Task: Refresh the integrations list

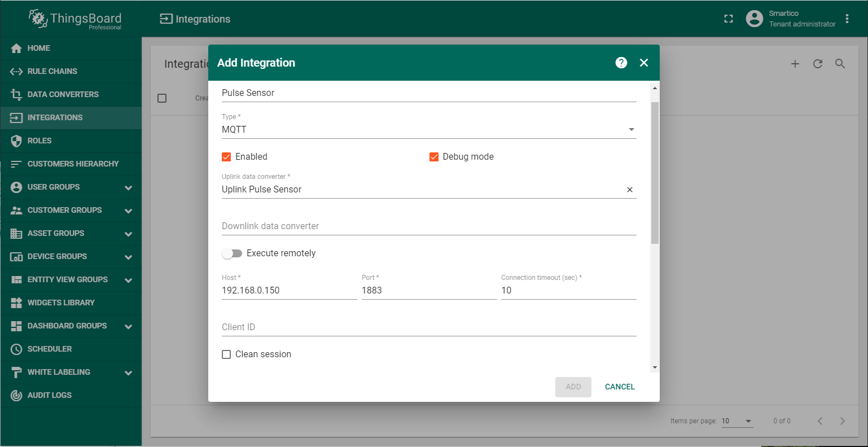Action: click(x=817, y=64)
